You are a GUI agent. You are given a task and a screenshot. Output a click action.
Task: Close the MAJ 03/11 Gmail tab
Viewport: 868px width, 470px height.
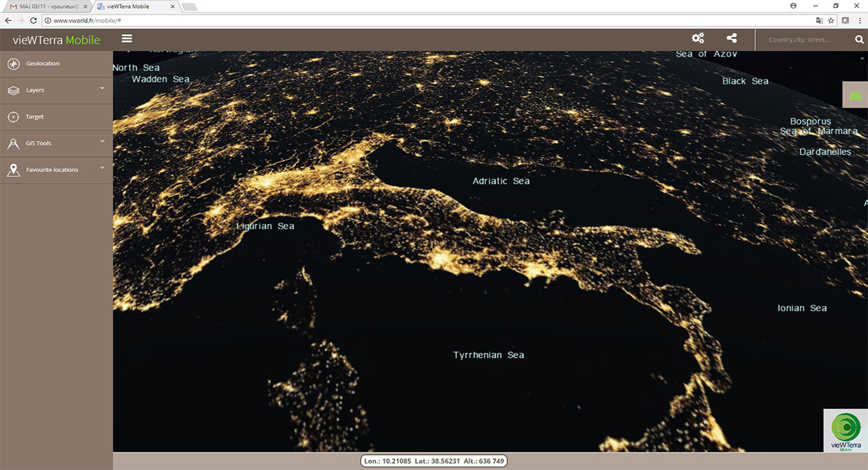[84, 6]
